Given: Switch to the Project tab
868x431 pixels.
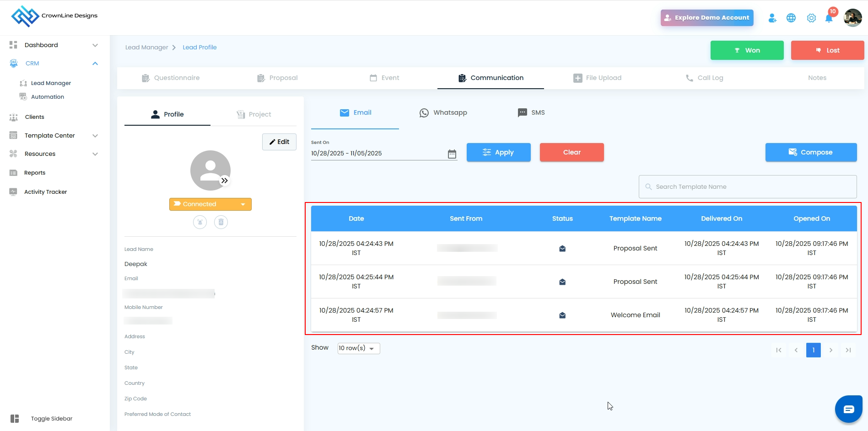Looking at the screenshot, I should coord(254,114).
